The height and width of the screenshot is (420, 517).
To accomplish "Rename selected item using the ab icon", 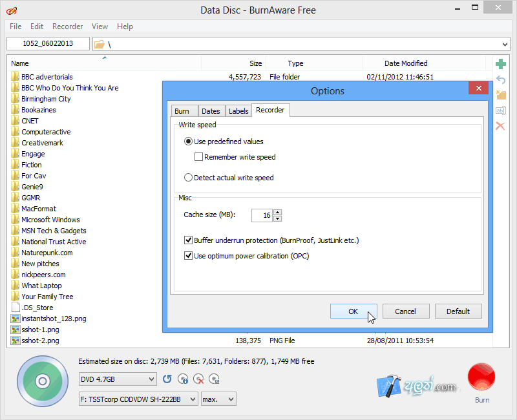I will click(501, 110).
